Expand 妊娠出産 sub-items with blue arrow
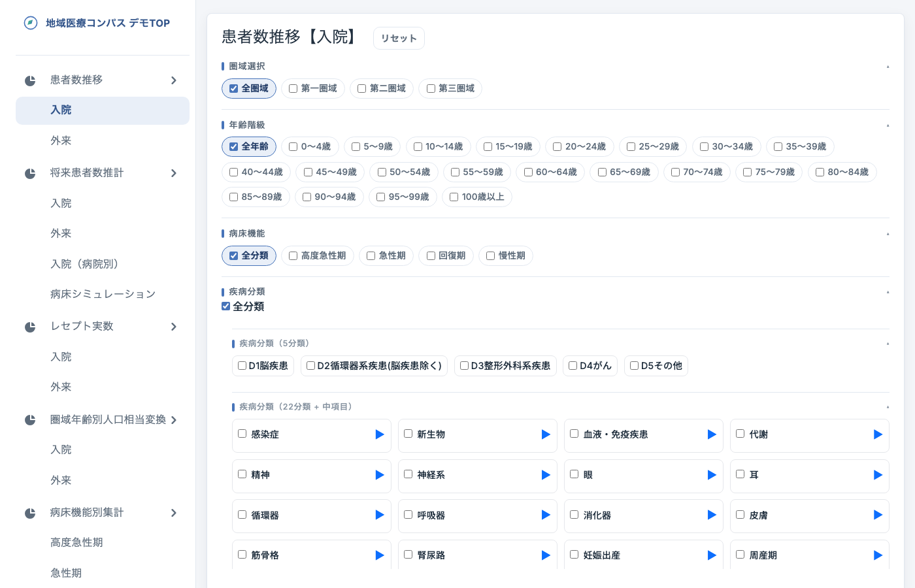 click(712, 555)
